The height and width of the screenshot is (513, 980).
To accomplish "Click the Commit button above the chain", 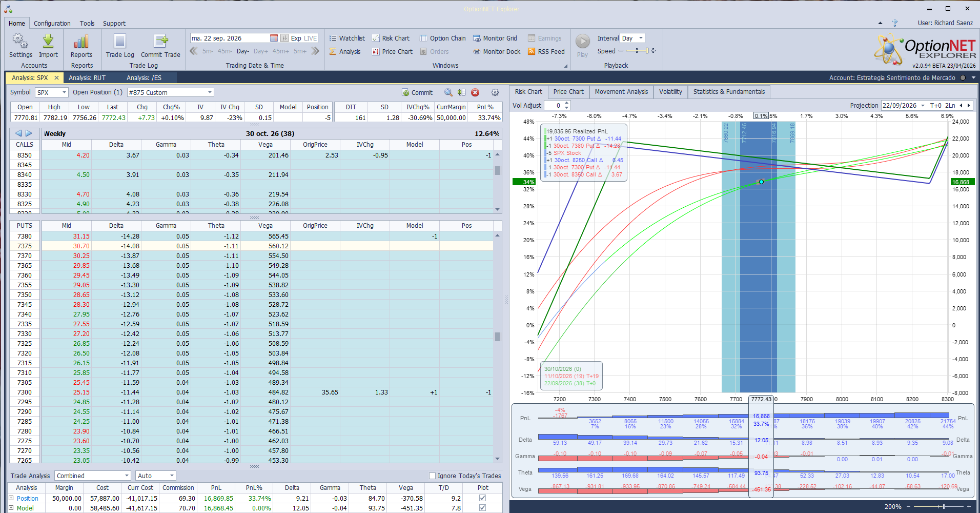I will 417,92.
